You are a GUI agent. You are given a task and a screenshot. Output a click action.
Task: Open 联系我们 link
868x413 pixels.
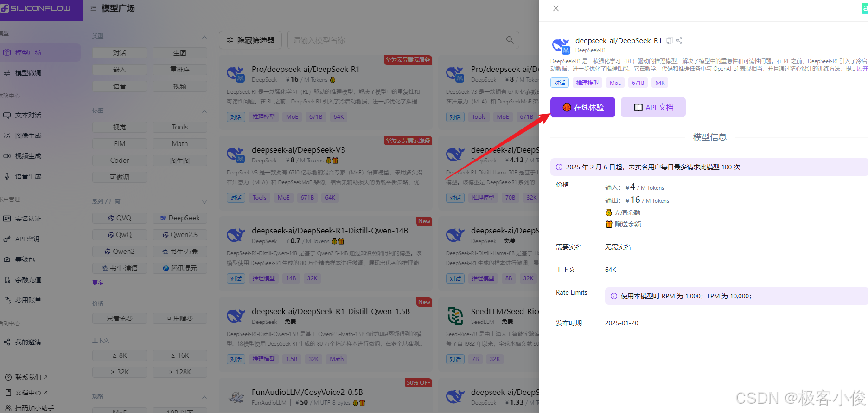click(26, 377)
